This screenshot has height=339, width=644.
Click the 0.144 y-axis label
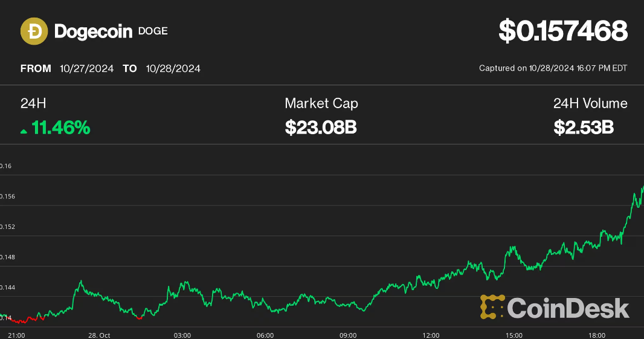(7, 288)
